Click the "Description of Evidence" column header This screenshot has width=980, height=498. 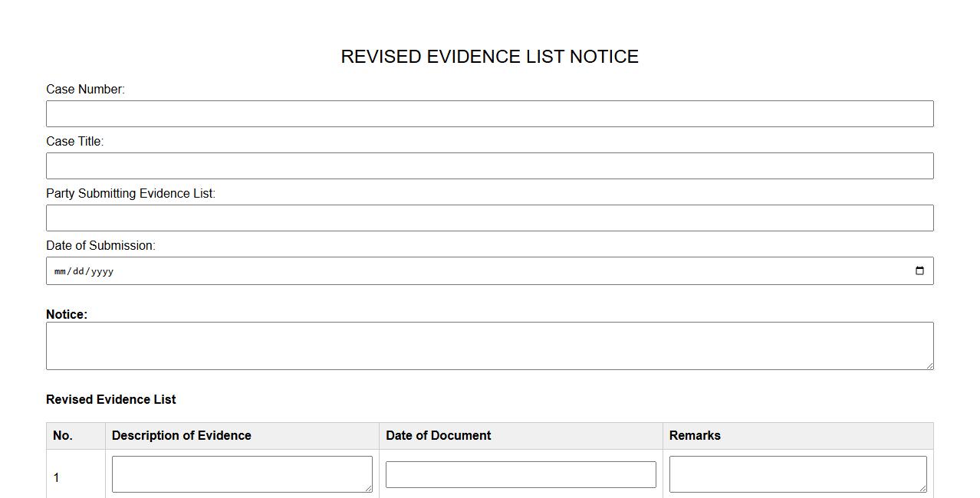click(182, 435)
